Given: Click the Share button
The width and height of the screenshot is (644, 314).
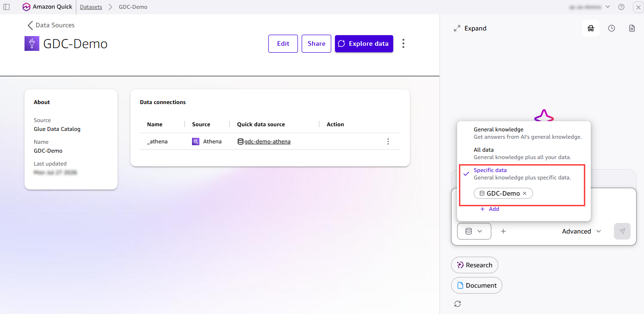Looking at the screenshot, I should [x=316, y=43].
